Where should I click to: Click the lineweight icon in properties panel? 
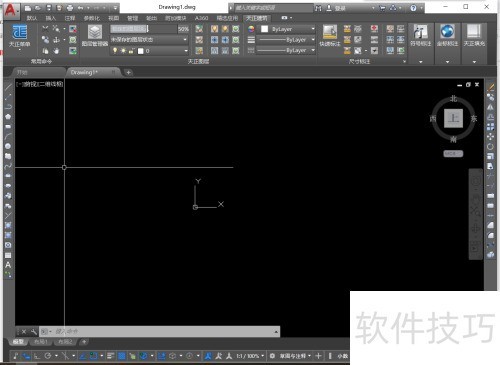251,40
